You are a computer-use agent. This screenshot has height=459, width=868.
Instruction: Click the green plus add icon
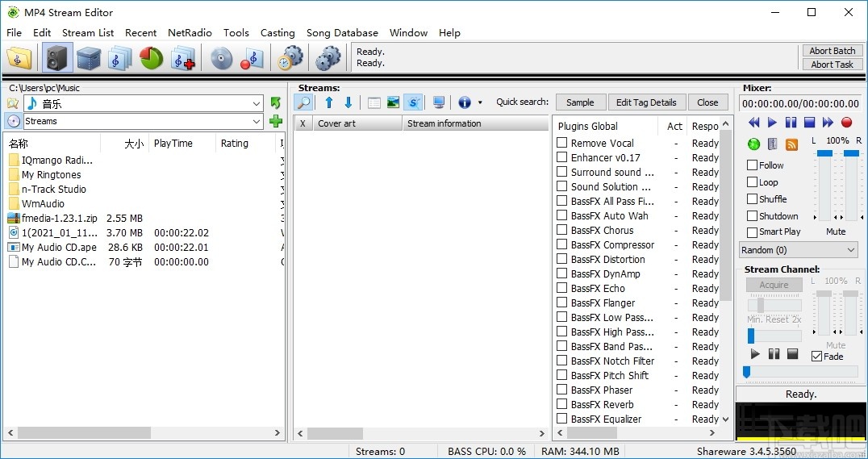[x=276, y=121]
